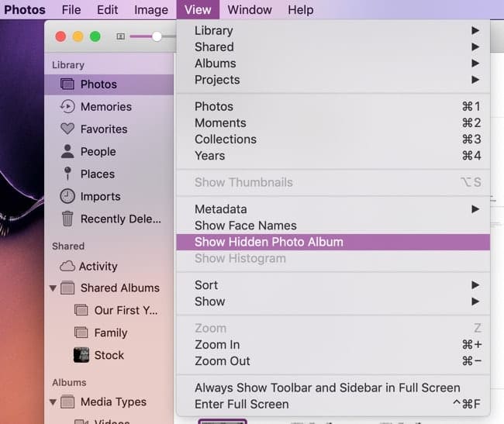Toggle Always Show Toolbar and Sidebar in Full Screen
The image size is (504, 424).
[333, 388]
